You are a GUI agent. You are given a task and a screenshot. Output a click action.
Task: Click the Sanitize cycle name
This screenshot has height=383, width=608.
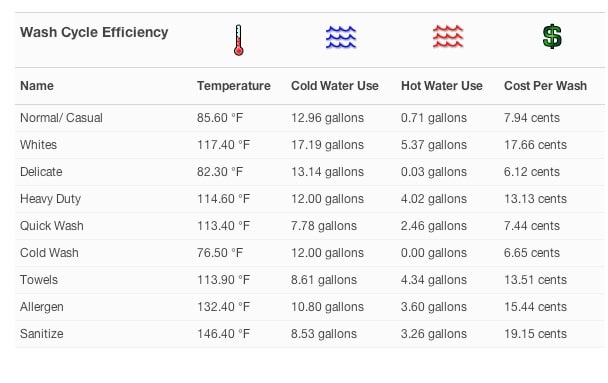click(41, 334)
